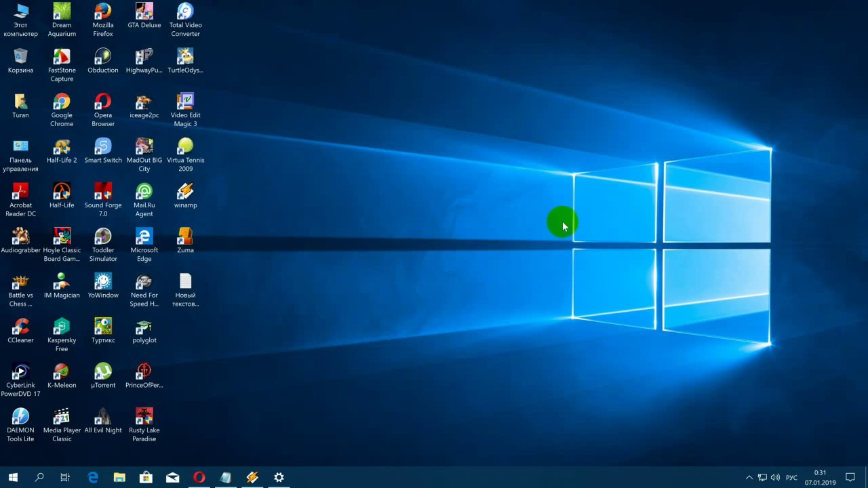This screenshot has height=488, width=868.
Task: Select the Acrobat Reader DC shortcut
Action: pos(20,200)
